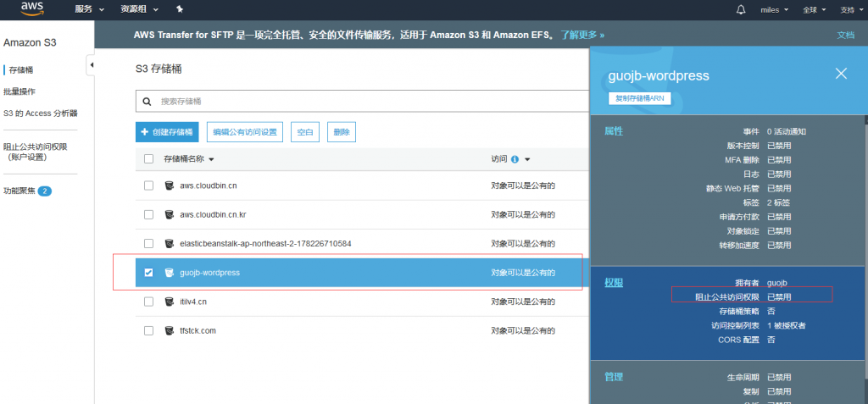Open elasticbeanstalk-ap-northeast-2-178226710584 bucket

pyautogui.click(x=265, y=244)
